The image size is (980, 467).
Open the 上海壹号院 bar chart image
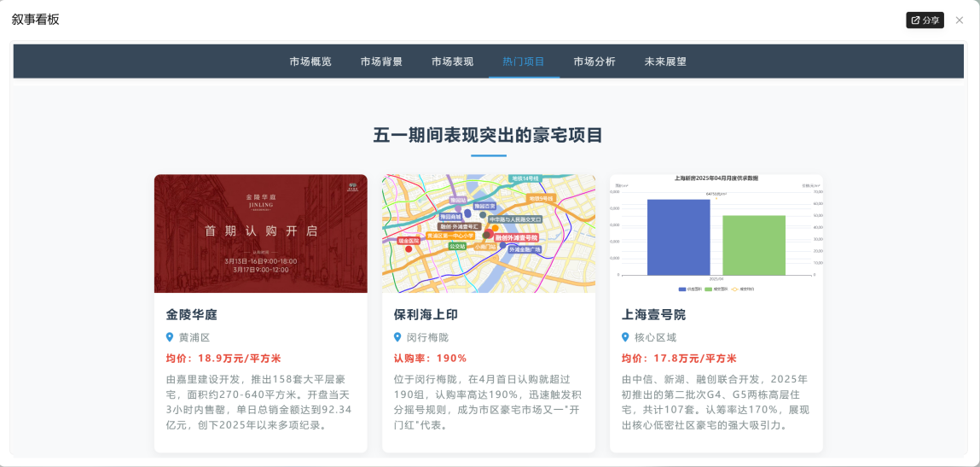(716, 234)
